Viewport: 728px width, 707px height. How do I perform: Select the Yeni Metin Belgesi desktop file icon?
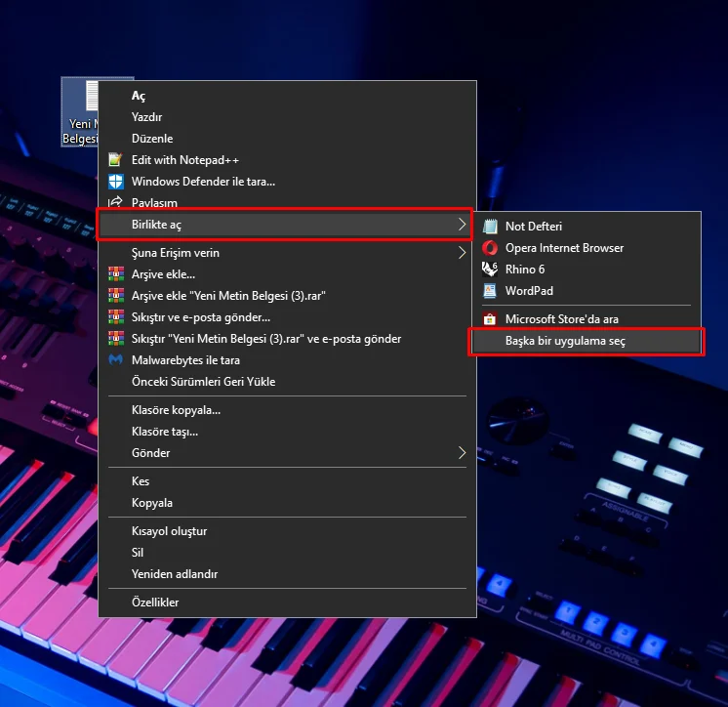(x=80, y=112)
